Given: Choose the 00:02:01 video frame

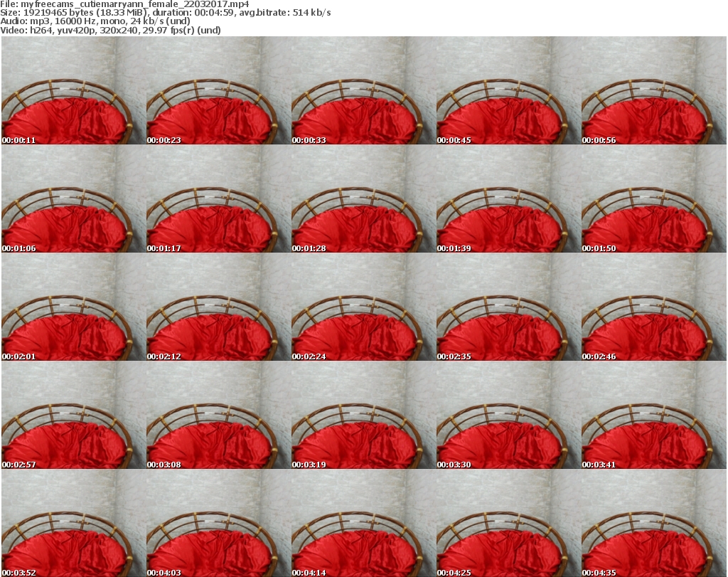Looking at the screenshot, I should 74,307.
